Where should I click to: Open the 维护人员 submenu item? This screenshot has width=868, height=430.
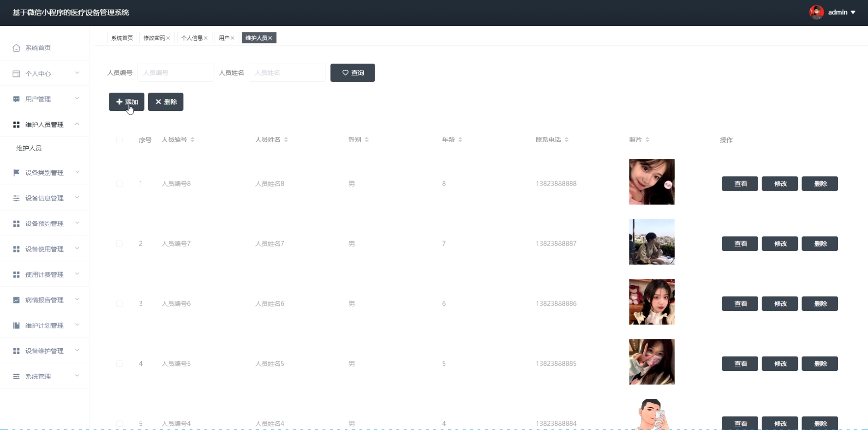29,148
